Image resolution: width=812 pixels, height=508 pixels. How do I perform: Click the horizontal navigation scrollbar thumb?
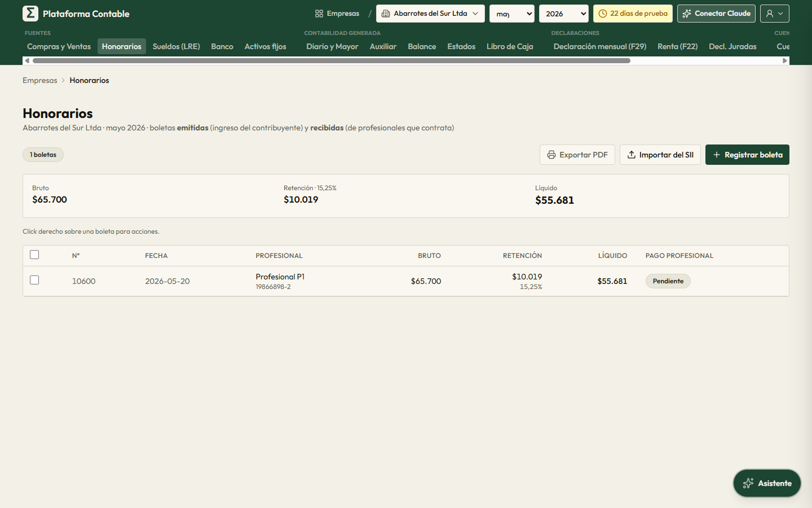click(x=332, y=60)
